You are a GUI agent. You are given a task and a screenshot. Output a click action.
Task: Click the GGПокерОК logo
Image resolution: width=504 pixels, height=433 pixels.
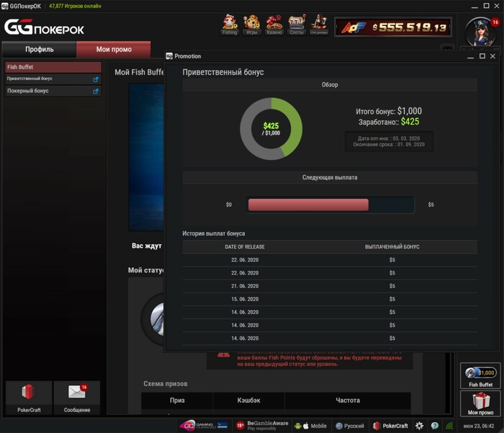point(44,27)
